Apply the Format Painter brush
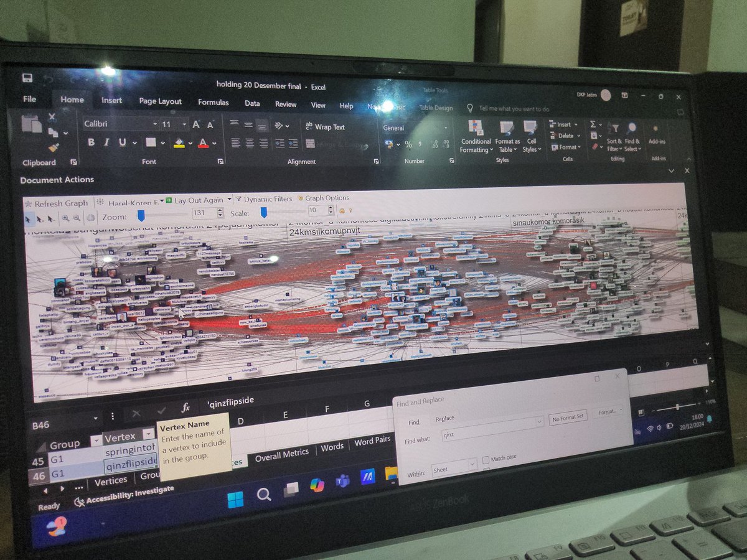The height and width of the screenshot is (560, 747). [x=54, y=147]
